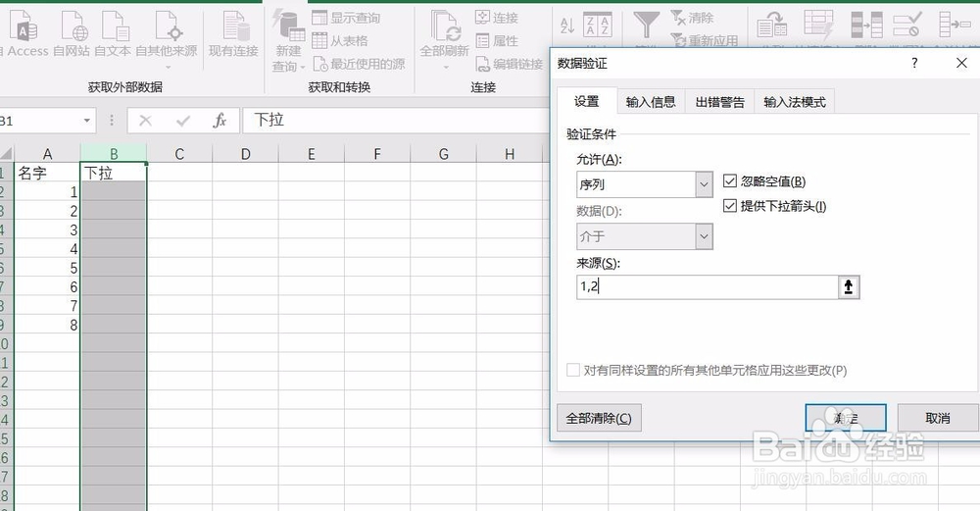Select column B header
This screenshot has height=511, width=980.
114,154
